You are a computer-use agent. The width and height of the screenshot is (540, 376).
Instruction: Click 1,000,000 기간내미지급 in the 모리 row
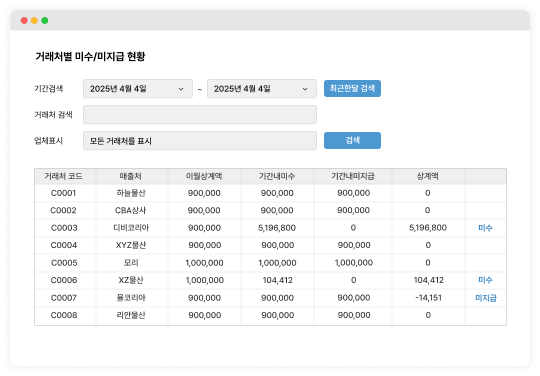coord(354,263)
